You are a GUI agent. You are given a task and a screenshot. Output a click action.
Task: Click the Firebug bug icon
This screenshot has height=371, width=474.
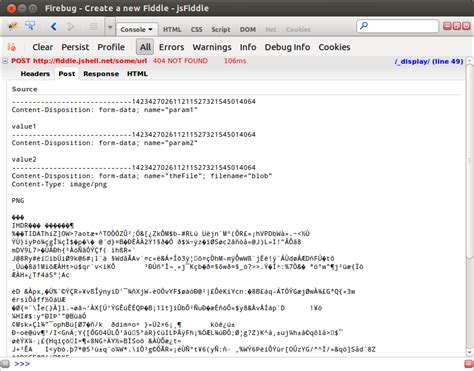(13, 26)
